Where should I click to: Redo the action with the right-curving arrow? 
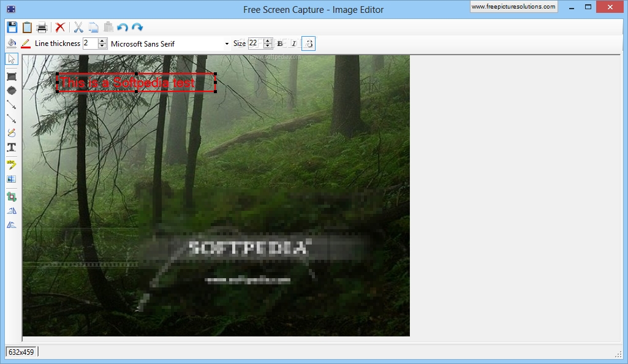[137, 27]
